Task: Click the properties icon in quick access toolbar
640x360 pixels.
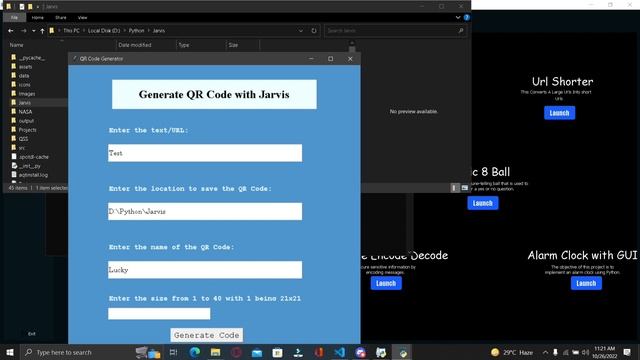Action: pos(22,7)
